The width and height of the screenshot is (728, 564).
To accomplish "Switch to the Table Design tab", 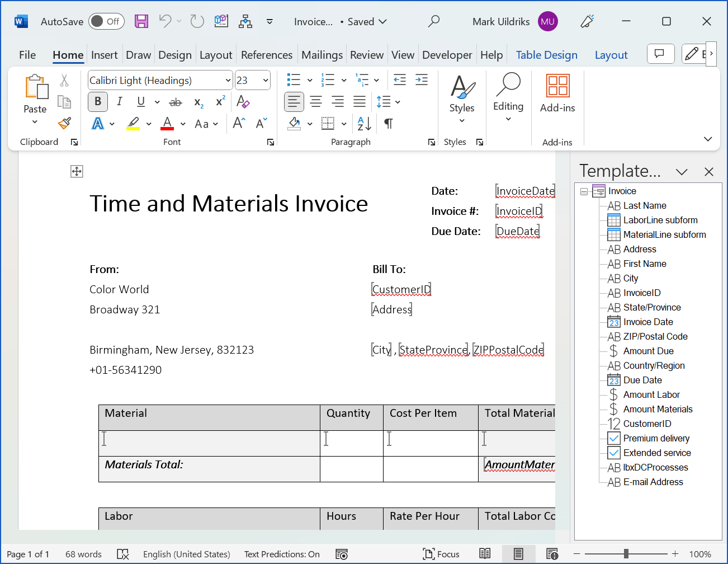I will pos(546,54).
